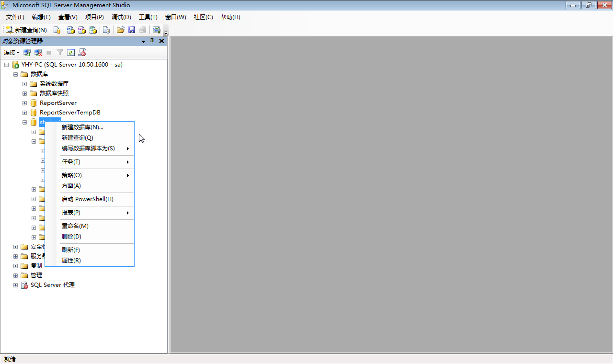This screenshot has width=613, height=364.
Task: Click the YHY-PC server icon
Action: click(x=15, y=65)
